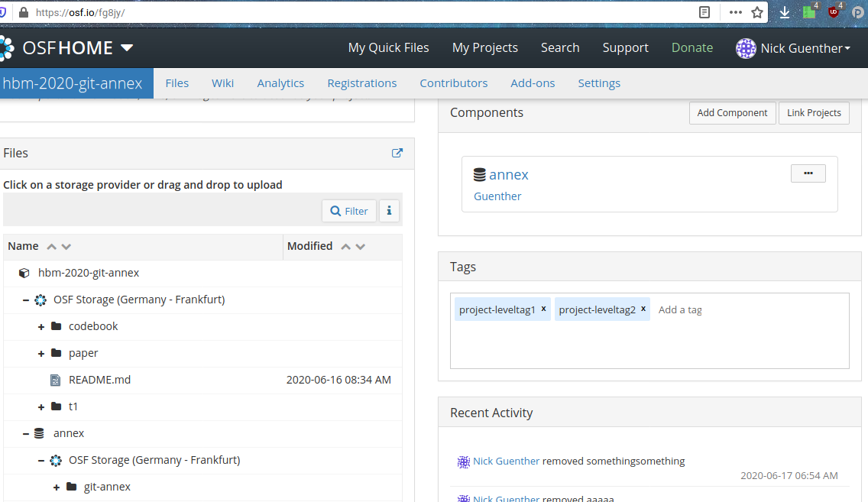The image size is (868, 502).
Task: Click OSF Storage icon under annex
Action: tap(56, 461)
